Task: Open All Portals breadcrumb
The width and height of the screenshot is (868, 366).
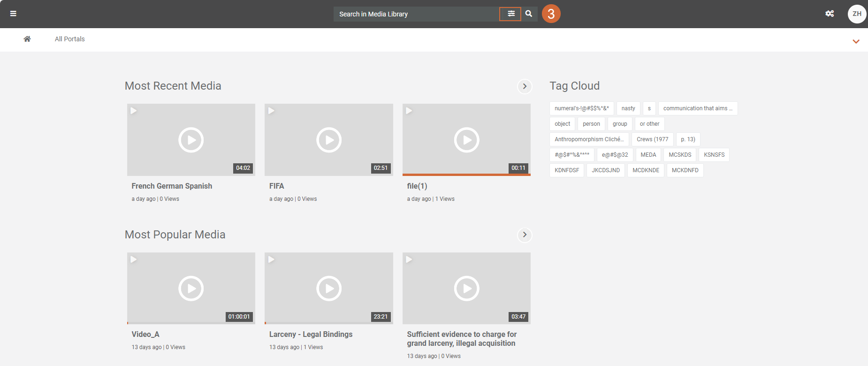Action: [69, 39]
